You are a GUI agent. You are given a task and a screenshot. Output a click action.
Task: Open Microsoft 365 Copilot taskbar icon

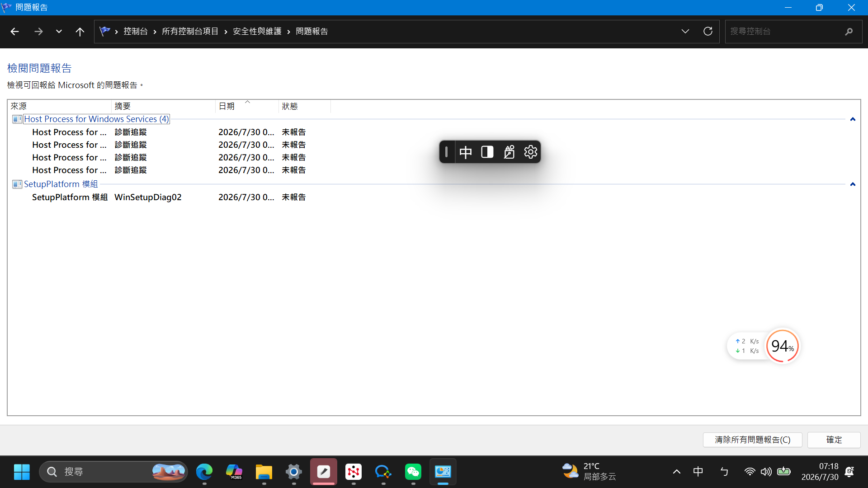pos(234,472)
